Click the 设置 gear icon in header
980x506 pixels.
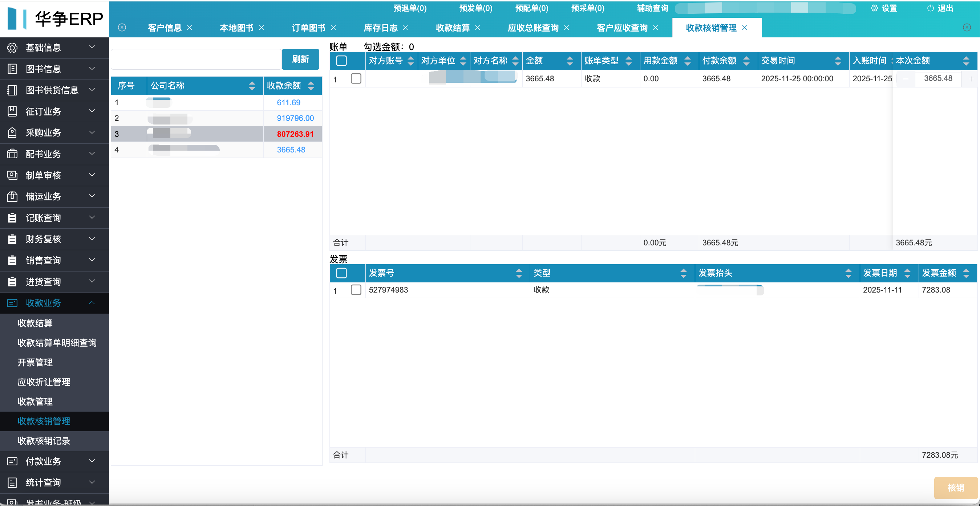pyautogui.click(x=874, y=8)
